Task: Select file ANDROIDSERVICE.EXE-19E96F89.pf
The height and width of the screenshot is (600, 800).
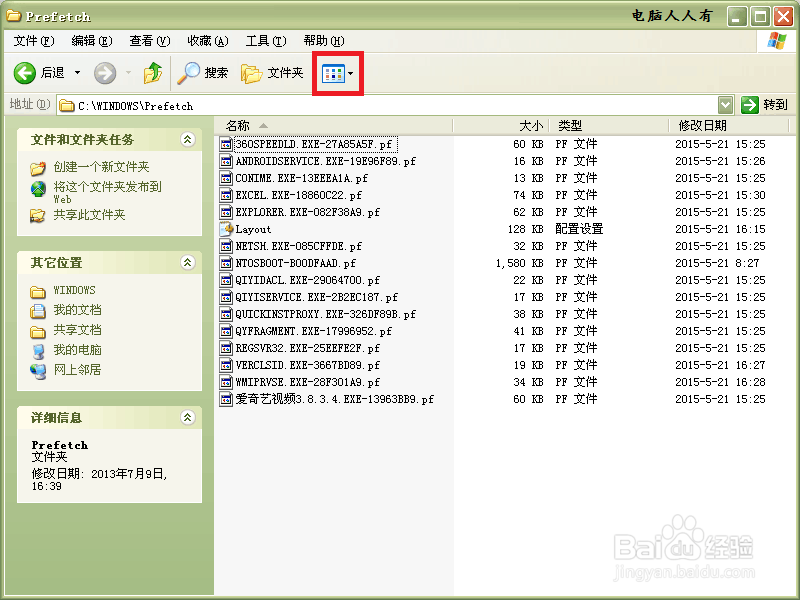Action: click(x=326, y=161)
